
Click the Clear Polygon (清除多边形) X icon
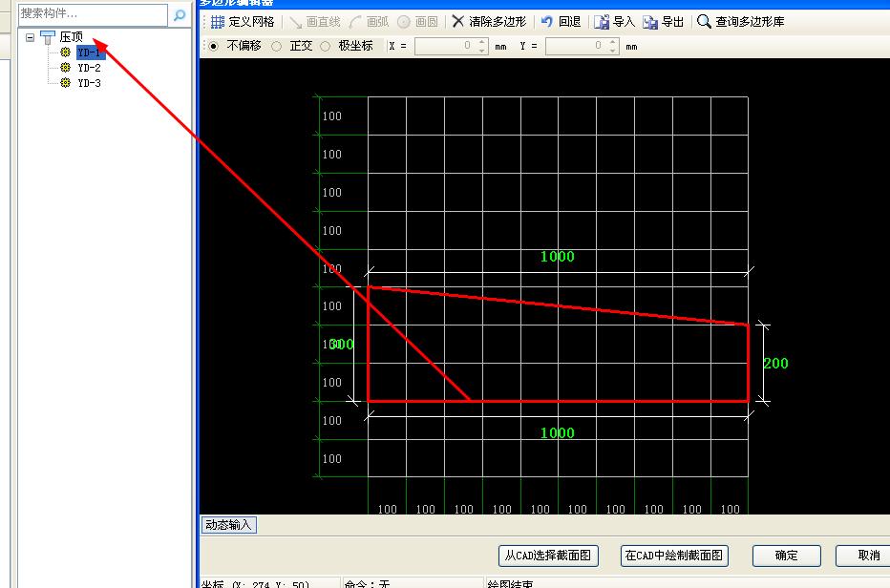[457, 22]
